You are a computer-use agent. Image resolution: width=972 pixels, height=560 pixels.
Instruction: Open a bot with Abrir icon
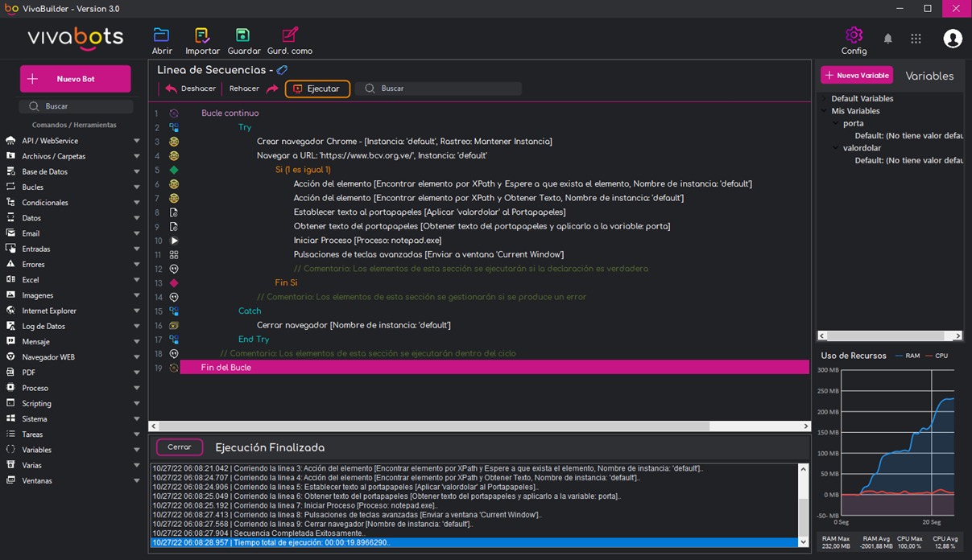pyautogui.click(x=162, y=35)
